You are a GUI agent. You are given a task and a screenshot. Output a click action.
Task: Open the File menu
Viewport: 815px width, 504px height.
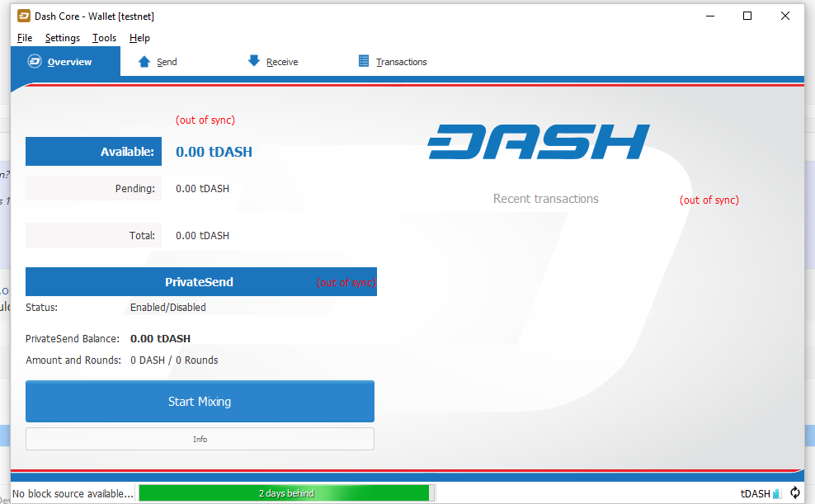[x=25, y=38]
